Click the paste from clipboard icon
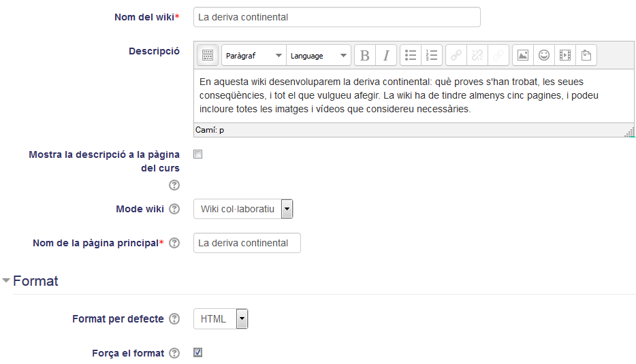The image size is (636, 364). (x=586, y=55)
